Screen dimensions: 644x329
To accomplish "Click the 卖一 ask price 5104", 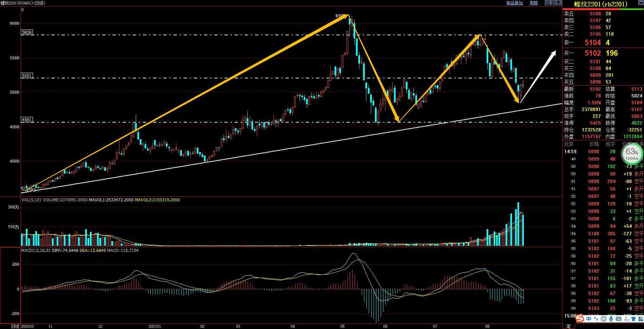I will click(x=592, y=43).
